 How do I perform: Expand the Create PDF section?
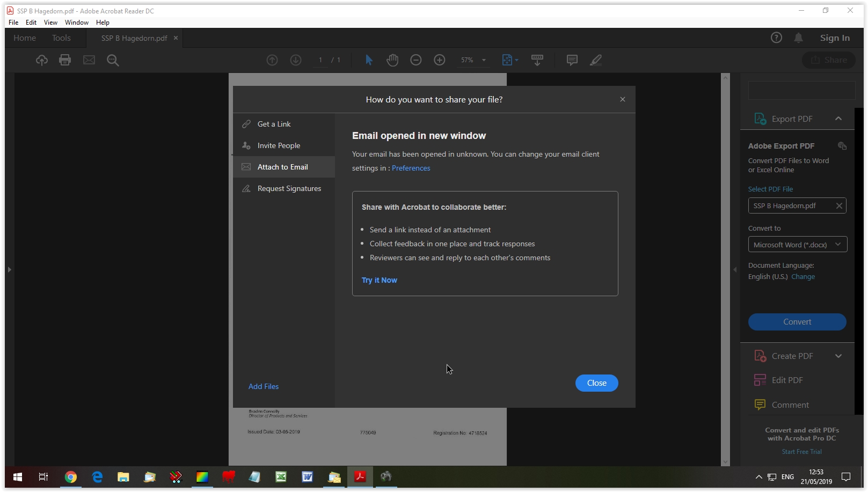838,356
